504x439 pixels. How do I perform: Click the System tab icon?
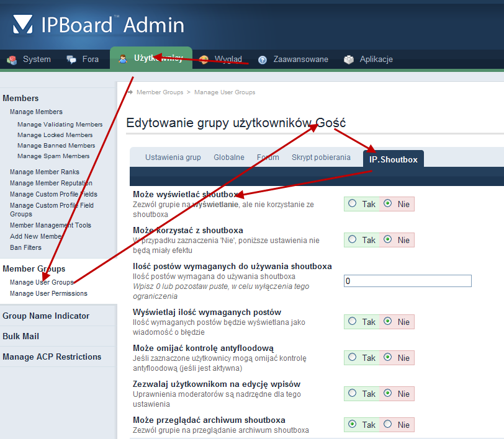(x=12, y=60)
